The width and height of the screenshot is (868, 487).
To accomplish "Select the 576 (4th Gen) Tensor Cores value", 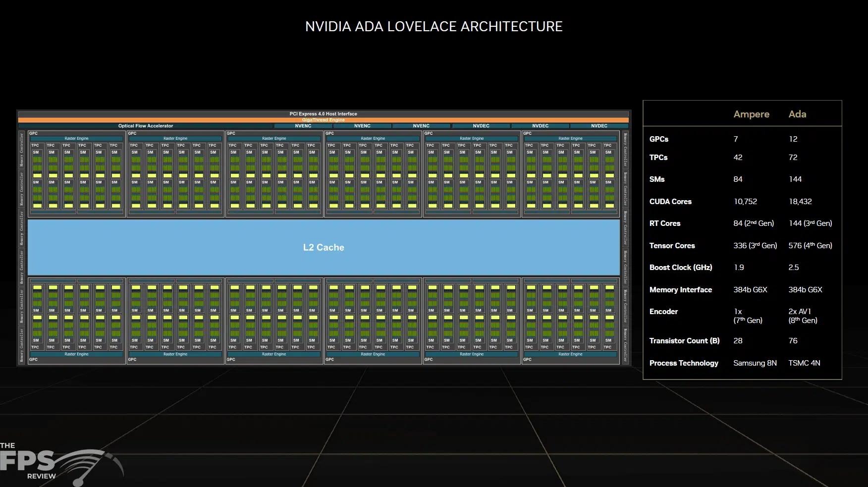I will 811,246.
